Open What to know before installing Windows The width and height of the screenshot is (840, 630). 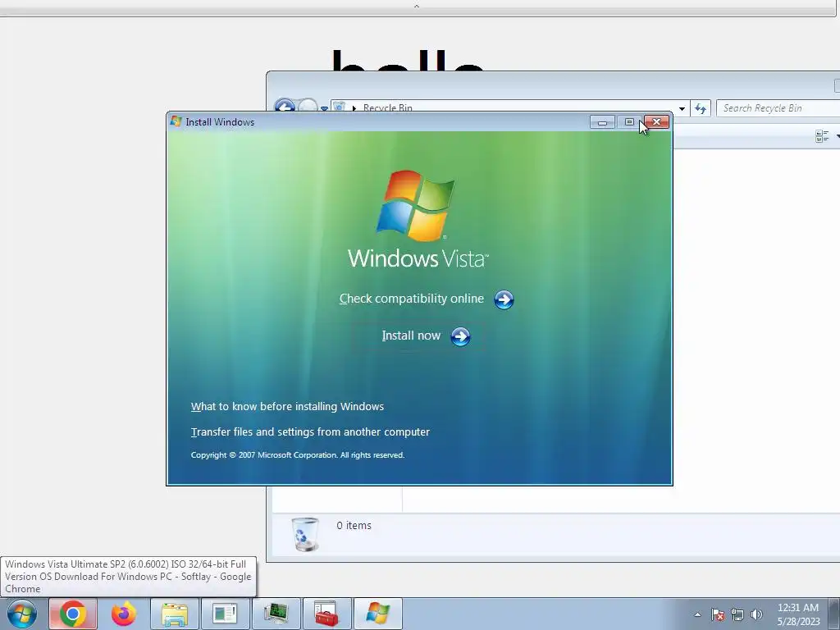(x=287, y=407)
